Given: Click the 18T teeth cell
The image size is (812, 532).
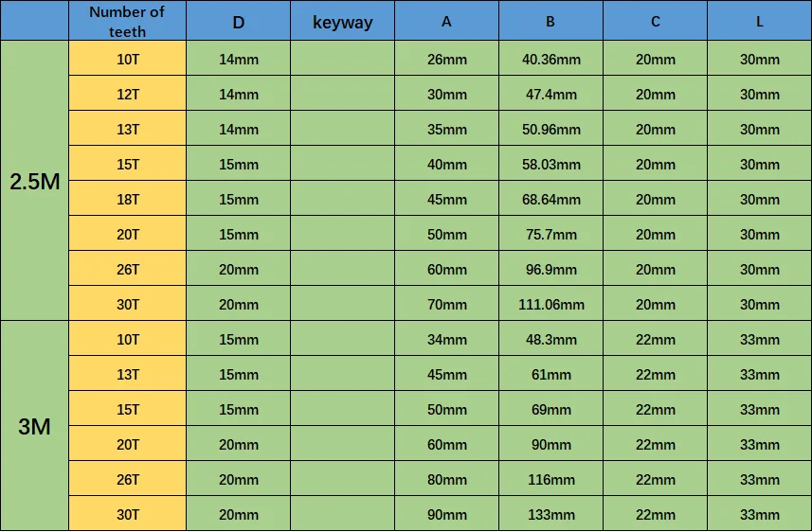Looking at the screenshot, I should pyautogui.click(x=127, y=199).
